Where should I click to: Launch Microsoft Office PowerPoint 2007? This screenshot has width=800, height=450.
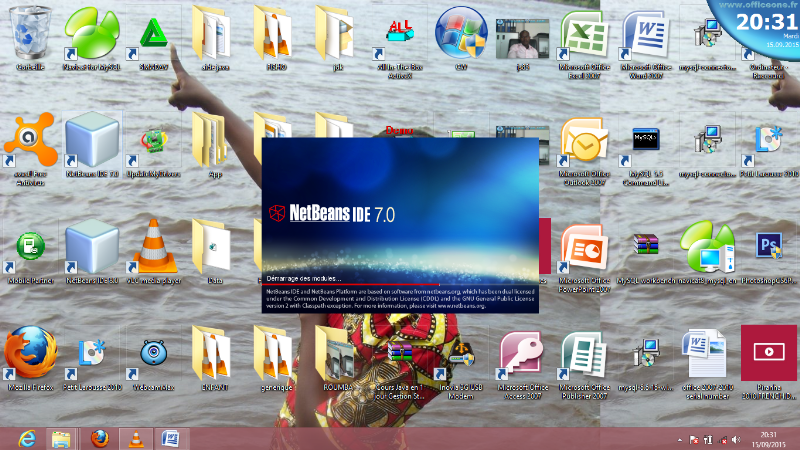tap(584, 255)
